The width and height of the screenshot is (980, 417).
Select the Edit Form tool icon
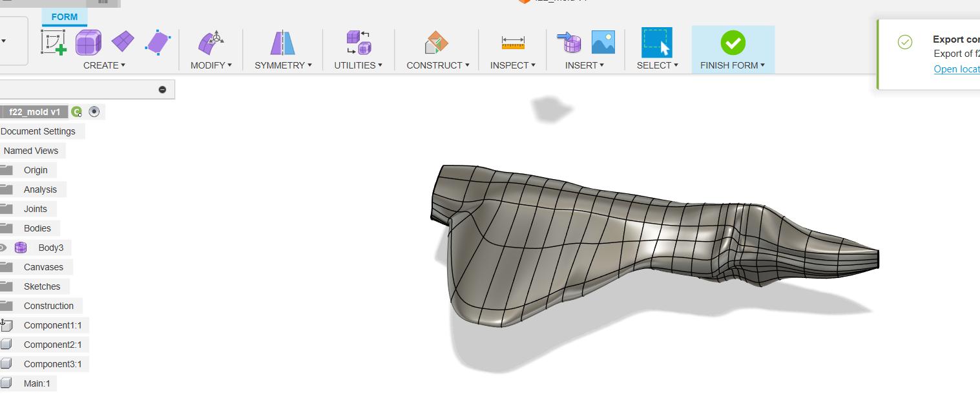point(211,43)
